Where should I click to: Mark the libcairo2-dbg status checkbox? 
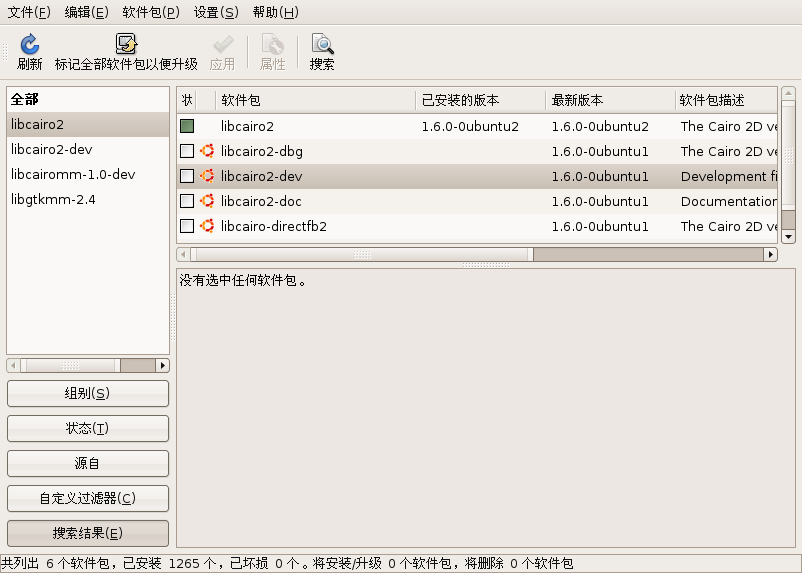[x=187, y=151]
